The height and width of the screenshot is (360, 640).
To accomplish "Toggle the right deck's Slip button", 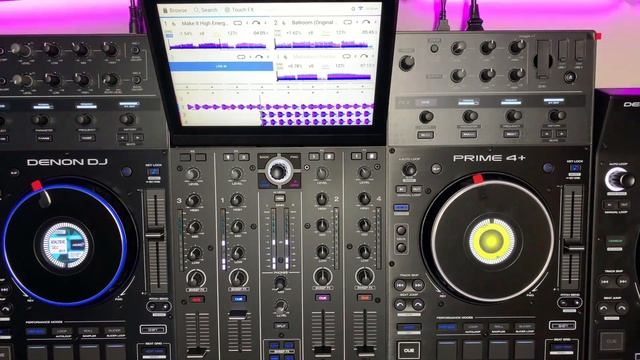I will click(436, 169).
